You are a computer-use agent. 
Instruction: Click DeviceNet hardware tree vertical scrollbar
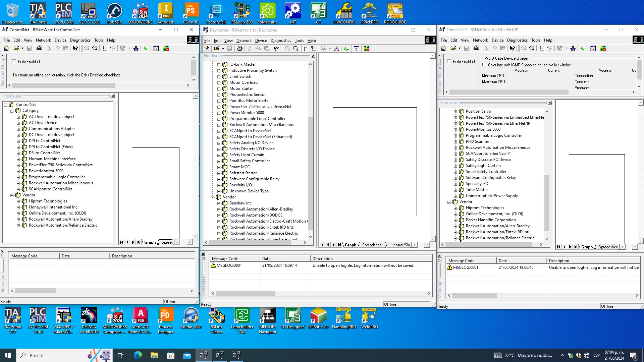point(310,150)
